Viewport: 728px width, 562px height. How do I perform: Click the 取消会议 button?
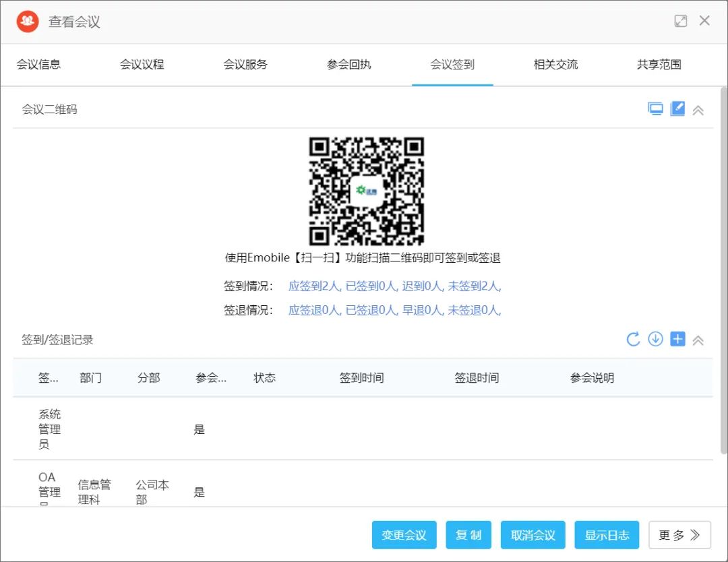coord(533,535)
